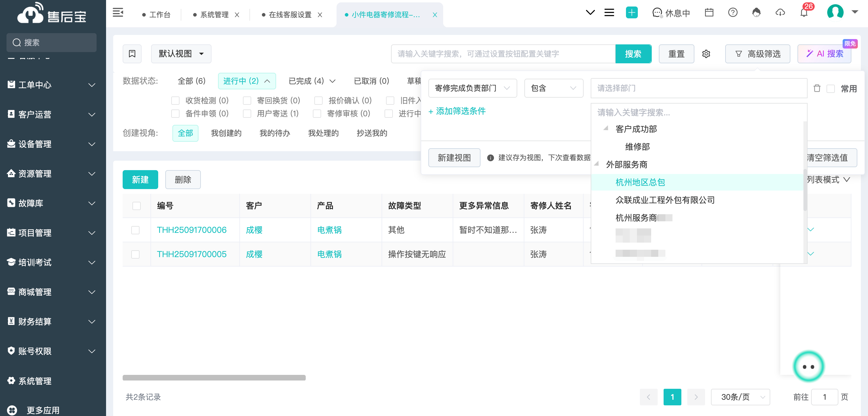
Task: Switch to 在线客服设置 tab
Action: click(290, 15)
